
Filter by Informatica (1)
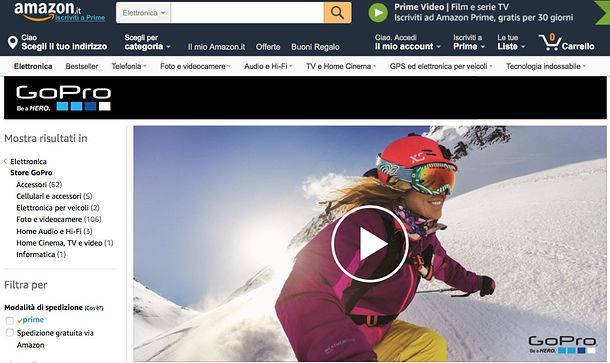41,254
